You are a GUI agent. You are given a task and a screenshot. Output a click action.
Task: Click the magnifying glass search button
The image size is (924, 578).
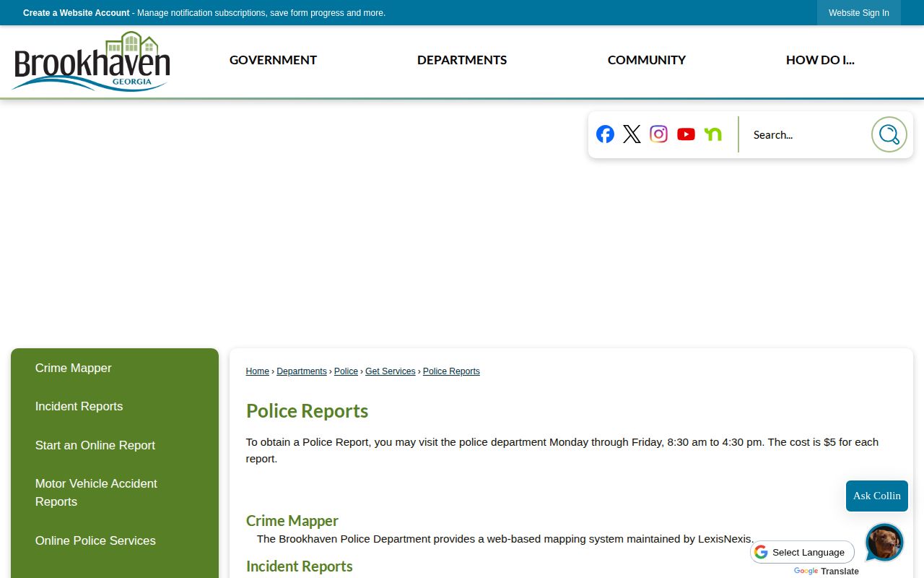point(889,134)
